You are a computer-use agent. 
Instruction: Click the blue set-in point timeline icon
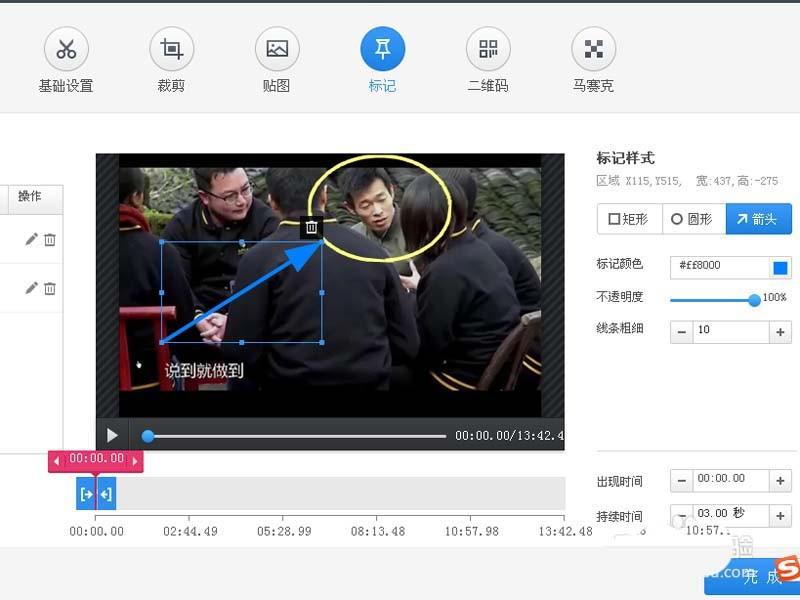tap(86, 493)
